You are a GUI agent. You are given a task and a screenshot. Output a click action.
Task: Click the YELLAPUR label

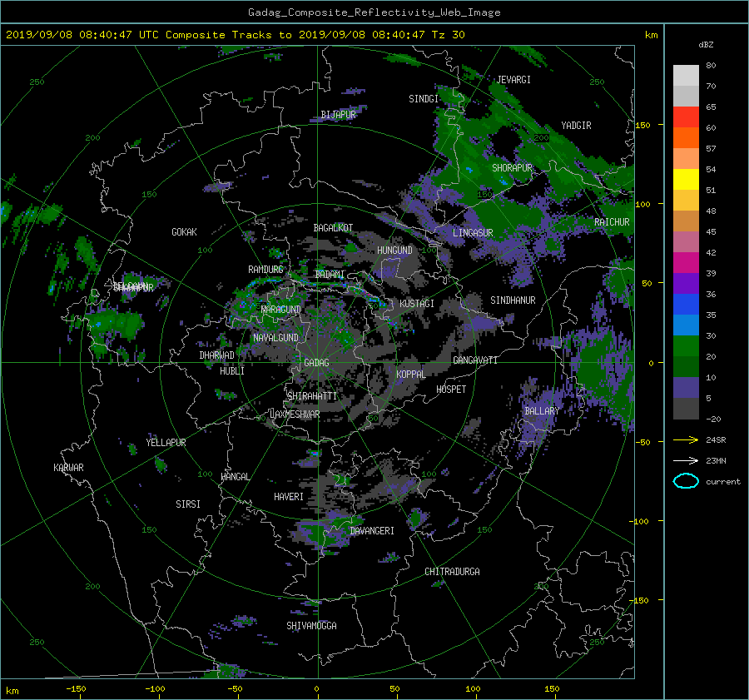click(166, 443)
